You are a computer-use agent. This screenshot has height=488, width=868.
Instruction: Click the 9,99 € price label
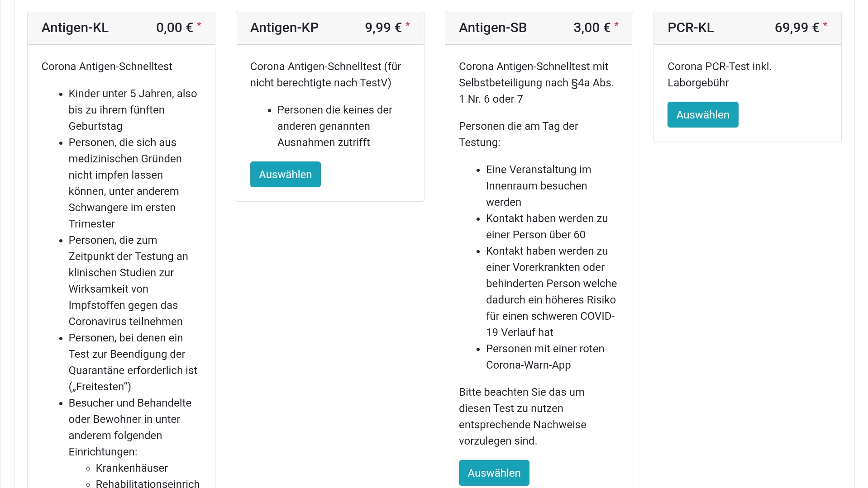pyautogui.click(x=383, y=28)
